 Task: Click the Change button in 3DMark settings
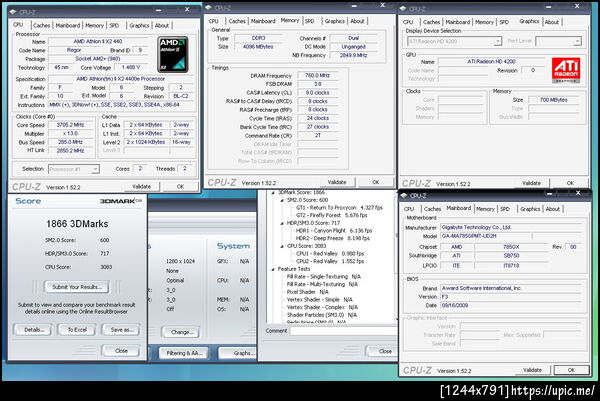point(181,332)
